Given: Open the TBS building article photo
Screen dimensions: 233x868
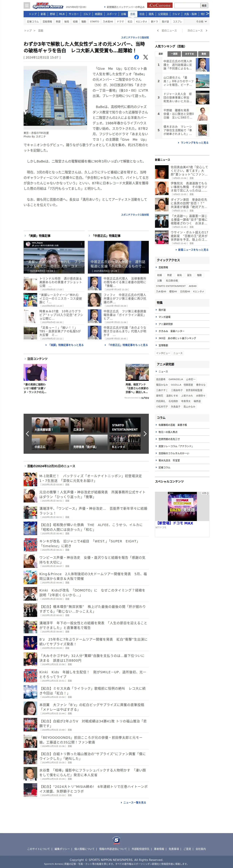Looking at the screenshot, I should pyautogui.click(x=55, y=98).
